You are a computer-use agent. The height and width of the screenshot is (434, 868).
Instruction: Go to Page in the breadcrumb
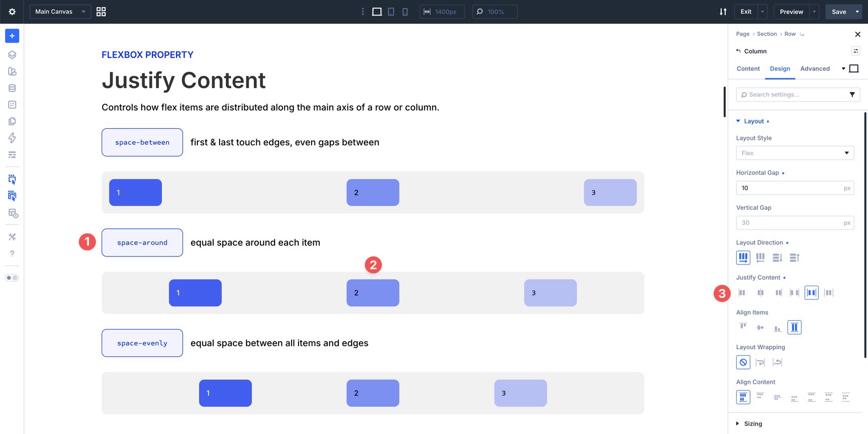click(x=742, y=34)
